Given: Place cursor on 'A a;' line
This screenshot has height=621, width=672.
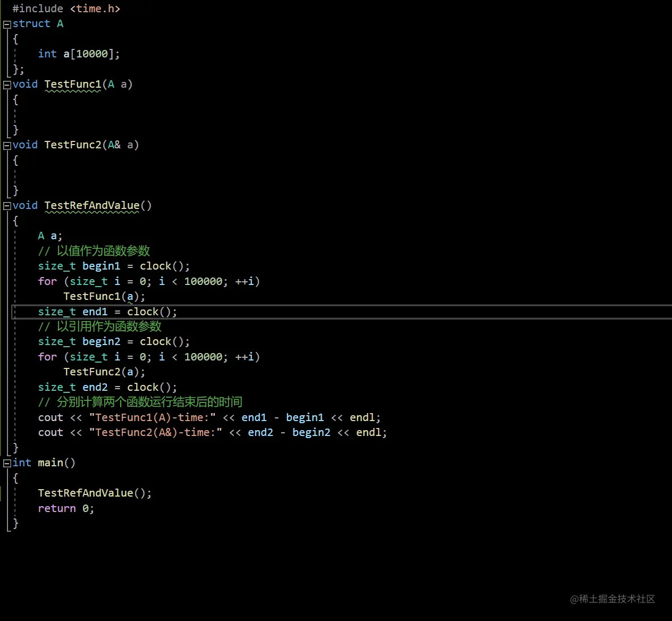Looking at the screenshot, I should click(x=50, y=236).
